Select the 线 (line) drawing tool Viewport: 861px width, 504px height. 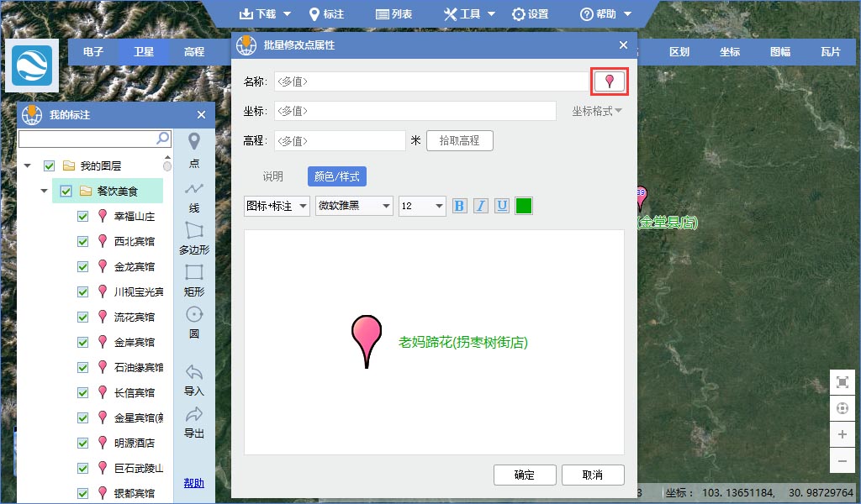coord(193,196)
